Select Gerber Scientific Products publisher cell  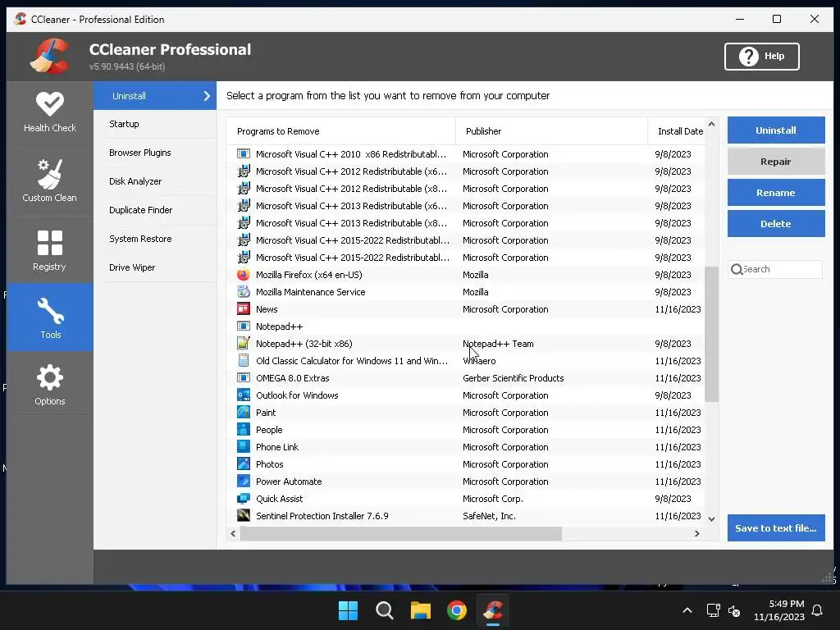[x=514, y=378]
